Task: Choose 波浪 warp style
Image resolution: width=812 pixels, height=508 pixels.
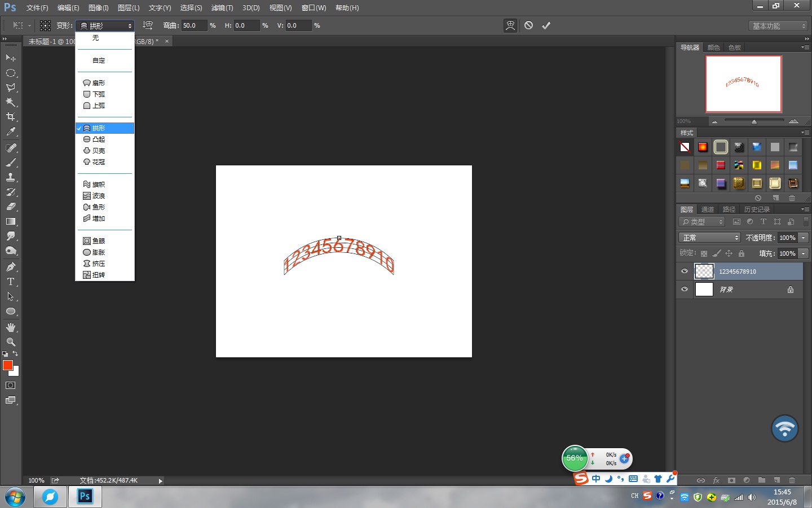Action: (105, 196)
